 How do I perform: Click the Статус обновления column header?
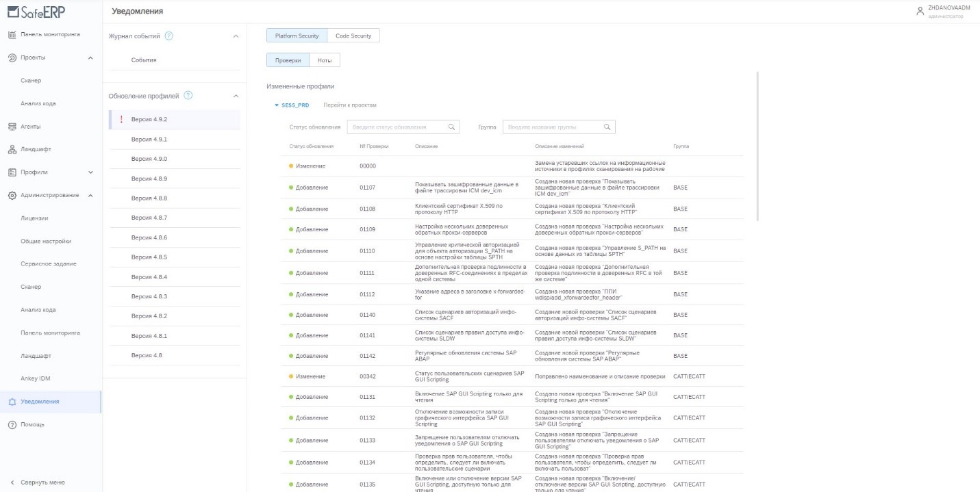(x=312, y=146)
